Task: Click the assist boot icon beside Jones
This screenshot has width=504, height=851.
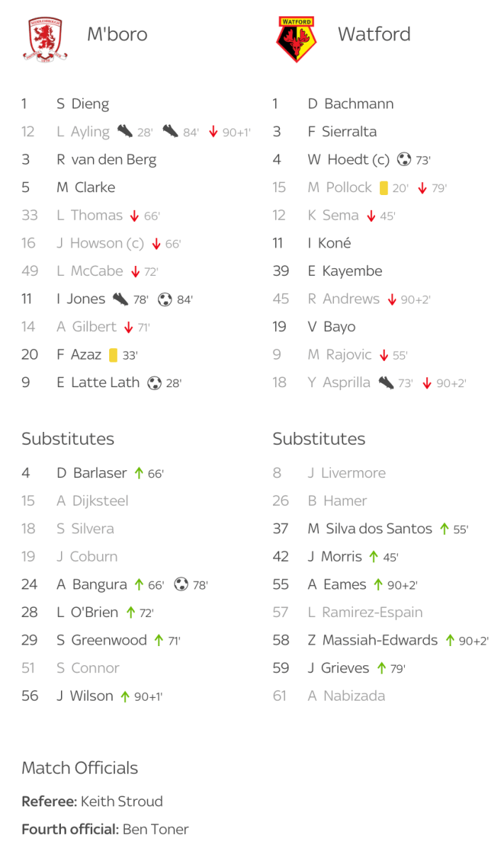Action: pyautogui.click(x=121, y=299)
